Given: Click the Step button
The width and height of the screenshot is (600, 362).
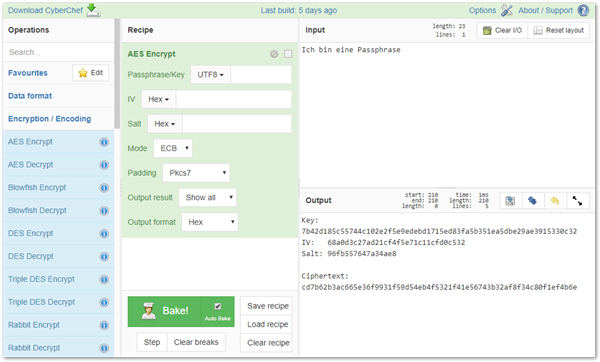Looking at the screenshot, I should point(152,342).
